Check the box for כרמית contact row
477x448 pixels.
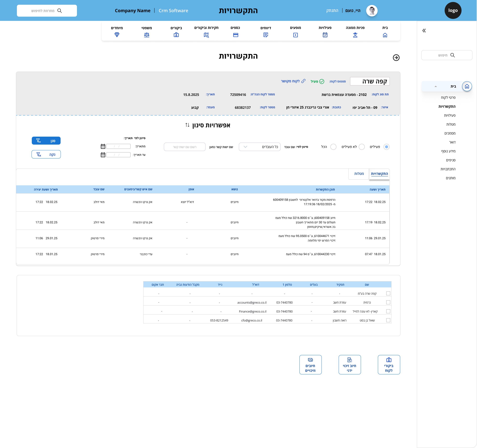click(x=388, y=303)
